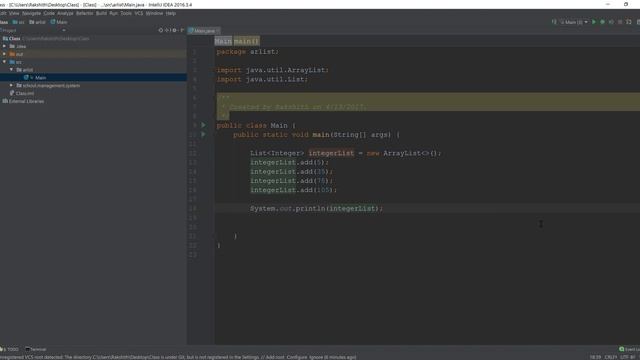The height and width of the screenshot is (360, 640).
Task: Open the View menu
Action: pyautogui.click(x=14, y=13)
